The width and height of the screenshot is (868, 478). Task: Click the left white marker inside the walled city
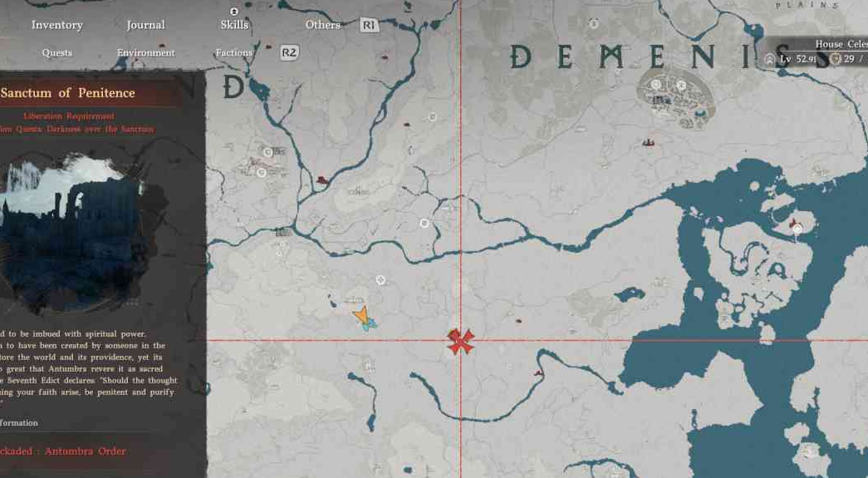[x=656, y=84]
